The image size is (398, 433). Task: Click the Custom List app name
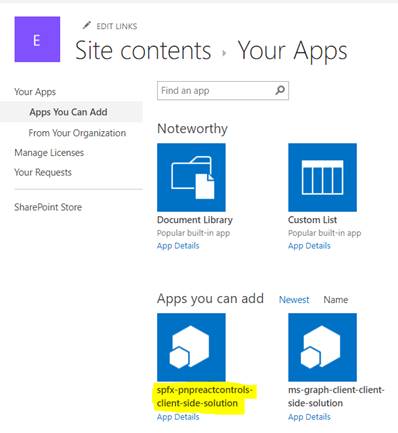click(x=312, y=220)
